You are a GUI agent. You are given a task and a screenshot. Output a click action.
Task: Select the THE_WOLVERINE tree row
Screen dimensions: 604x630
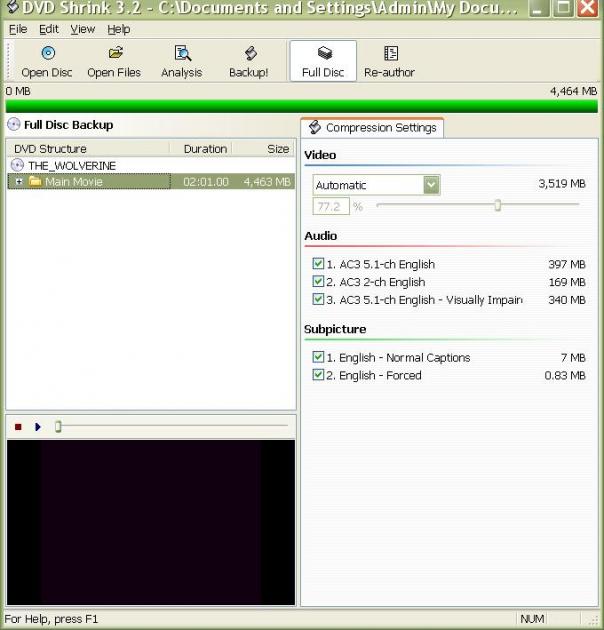point(151,165)
